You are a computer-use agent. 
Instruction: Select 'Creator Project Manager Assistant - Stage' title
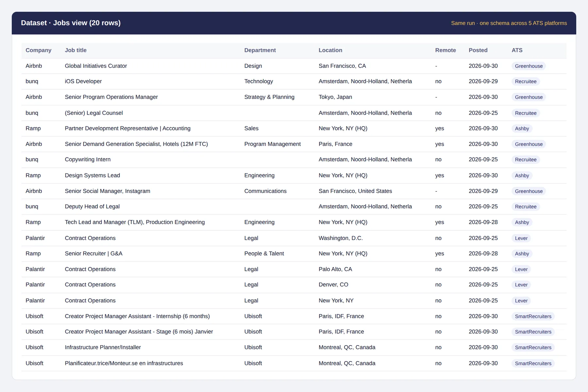(x=139, y=332)
